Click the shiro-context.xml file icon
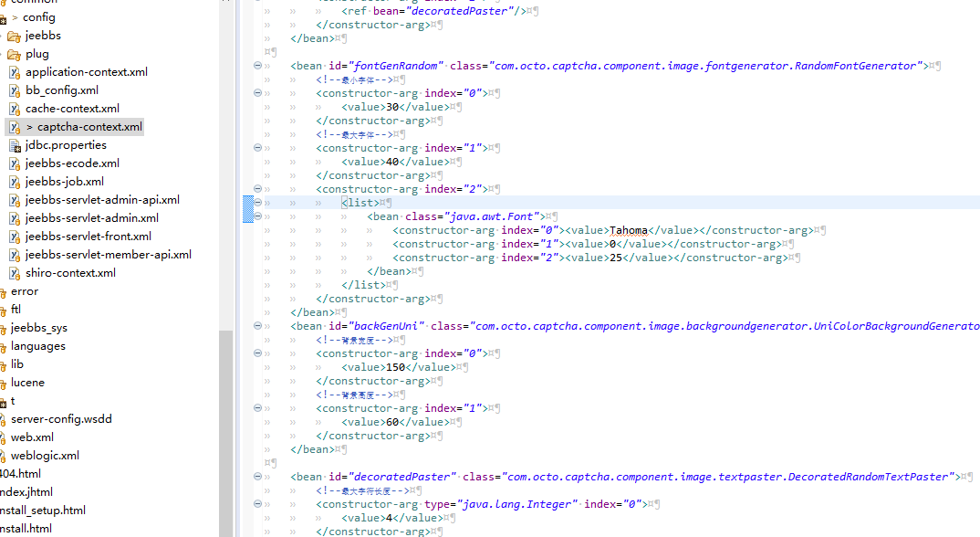 click(x=15, y=273)
